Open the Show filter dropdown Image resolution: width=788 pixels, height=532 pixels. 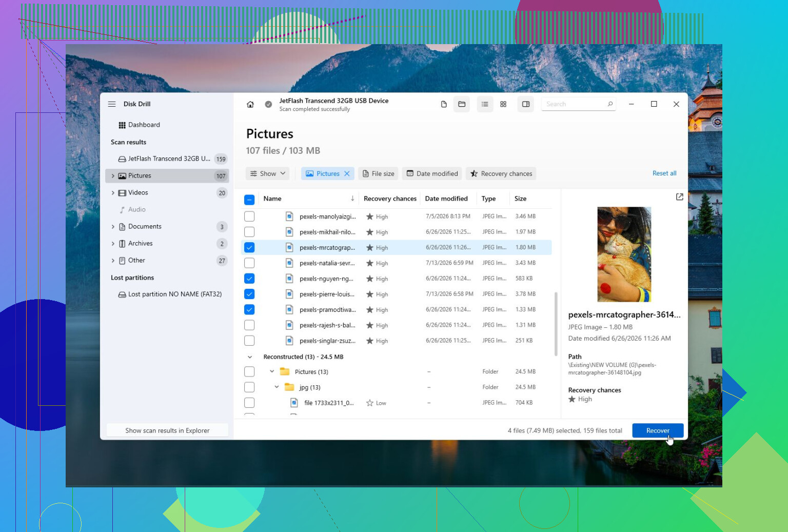(x=268, y=173)
